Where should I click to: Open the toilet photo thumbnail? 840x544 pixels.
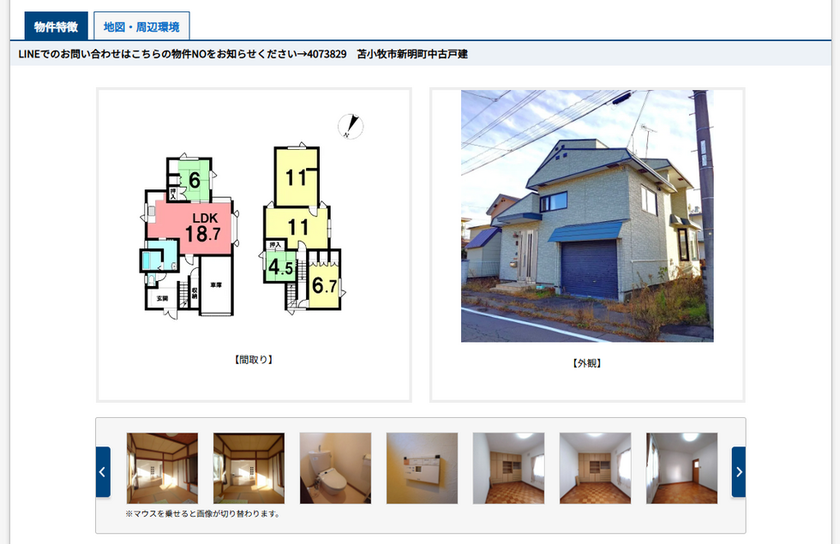pyautogui.click(x=335, y=467)
